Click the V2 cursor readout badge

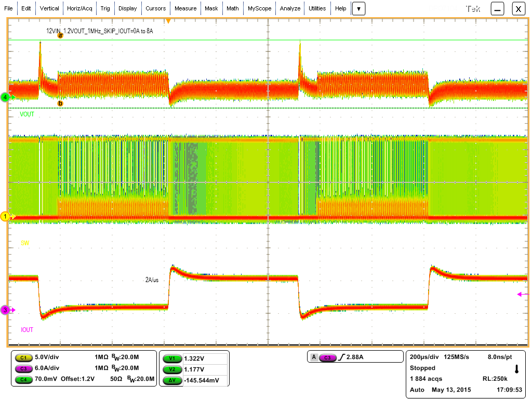click(172, 369)
